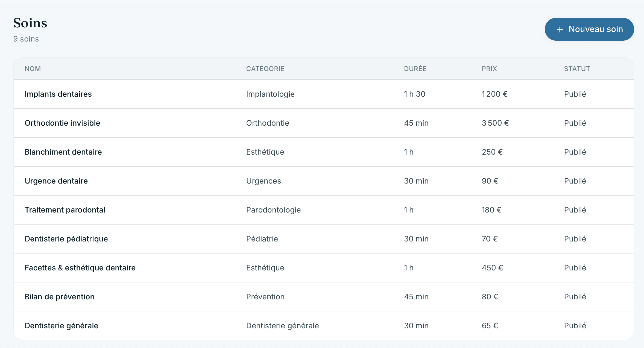Image resolution: width=644 pixels, height=348 pixels.
Task: Click the 3 500 € price
Action: [495, 123]
